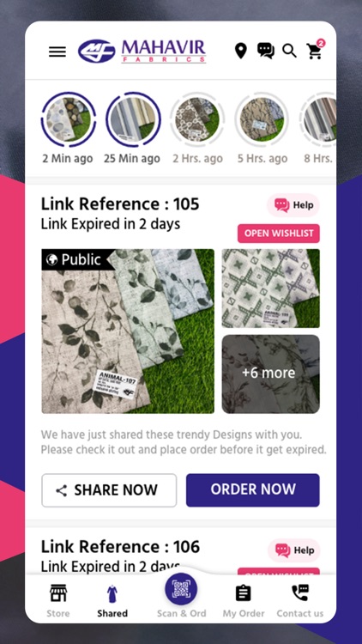The height and width of the screenshot is (644, 362).
Task: Click Help for Link Reference 105
Action: [x=293, y=205]
